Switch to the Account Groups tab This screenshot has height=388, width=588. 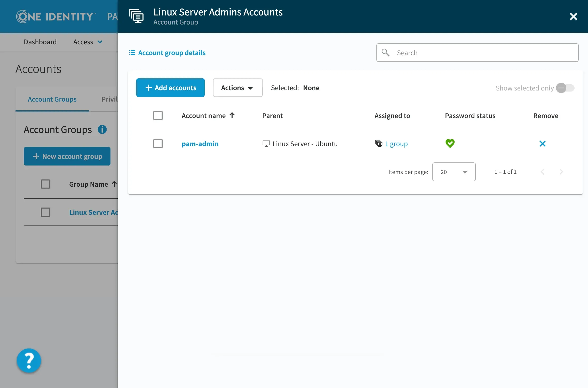[x=52, y=99]
